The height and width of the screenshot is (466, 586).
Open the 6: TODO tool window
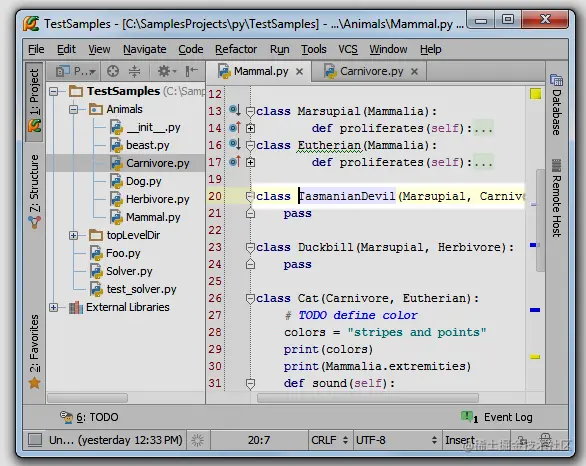(89, 417)
